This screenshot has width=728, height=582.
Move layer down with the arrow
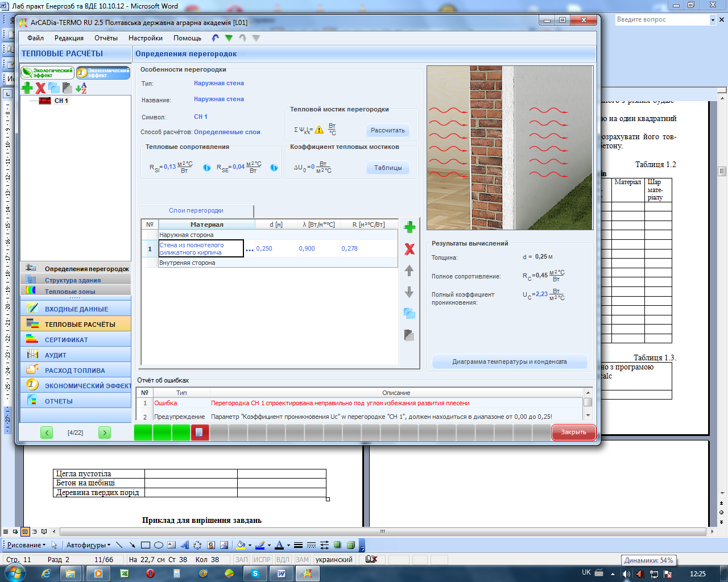coord(409,292)
